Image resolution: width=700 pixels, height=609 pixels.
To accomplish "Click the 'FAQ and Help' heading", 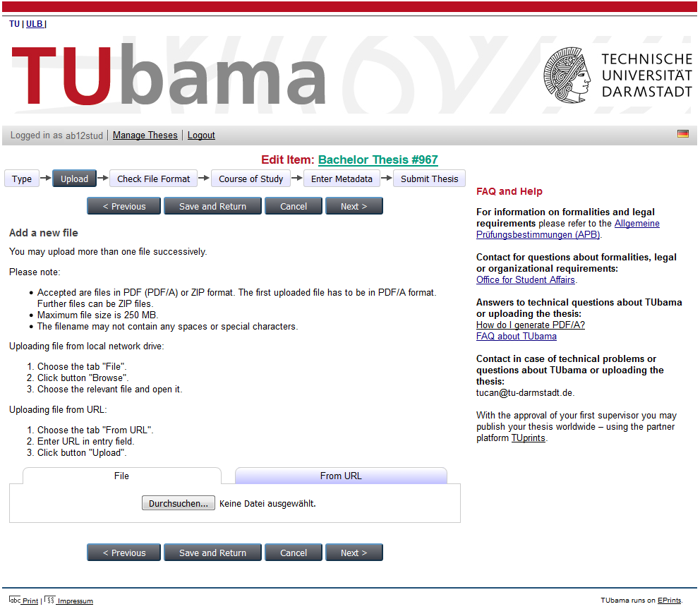I will click(509, 191).
